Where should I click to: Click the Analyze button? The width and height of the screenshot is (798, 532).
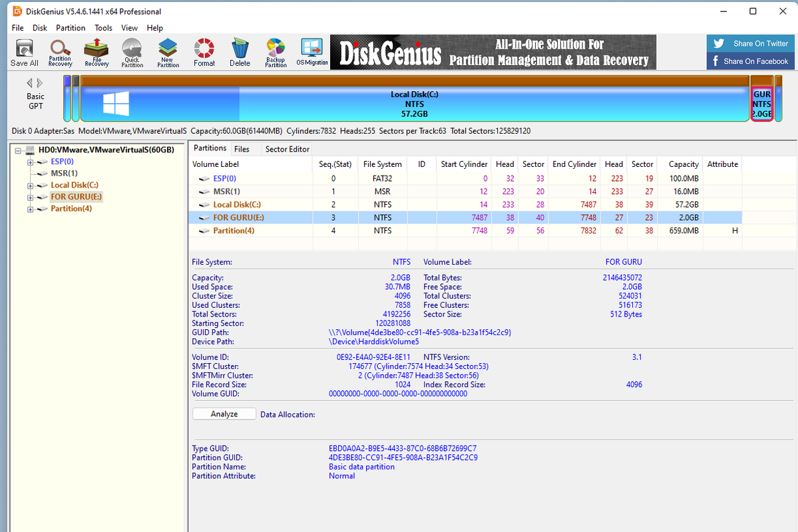(x=224, y=414)
